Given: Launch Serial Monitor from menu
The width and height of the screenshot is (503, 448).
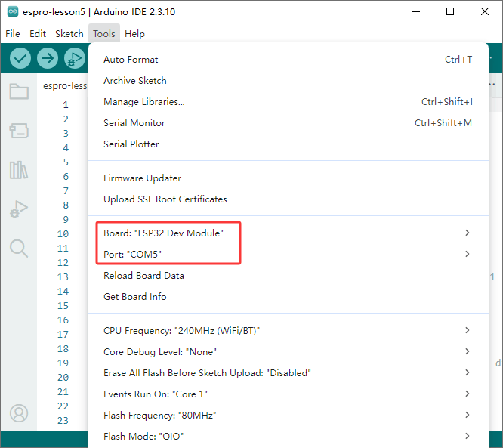Looking at the screenshot, I should click(288, 123).
